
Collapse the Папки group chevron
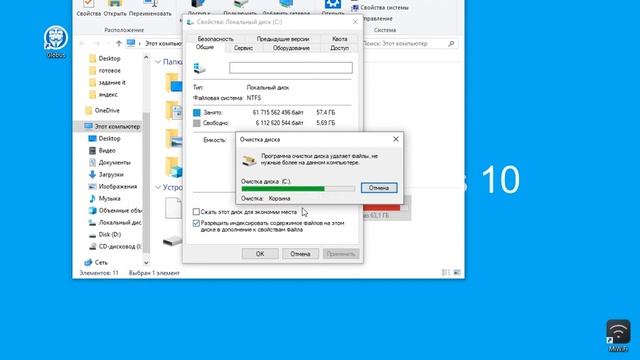(x=158, y=62)
